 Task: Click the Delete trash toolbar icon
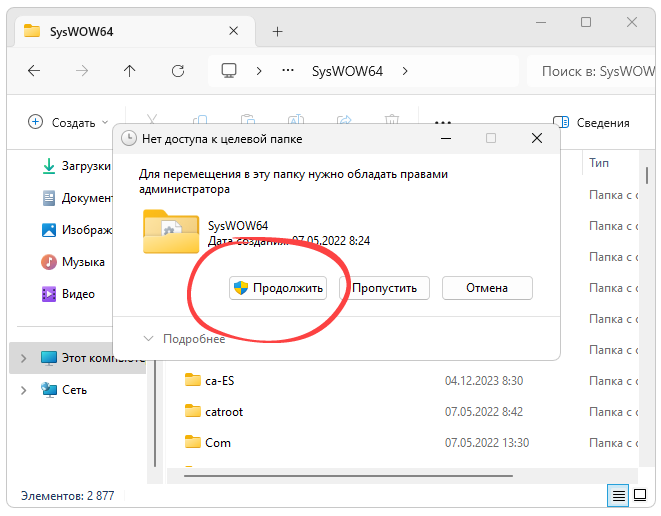tap(392, 120)
